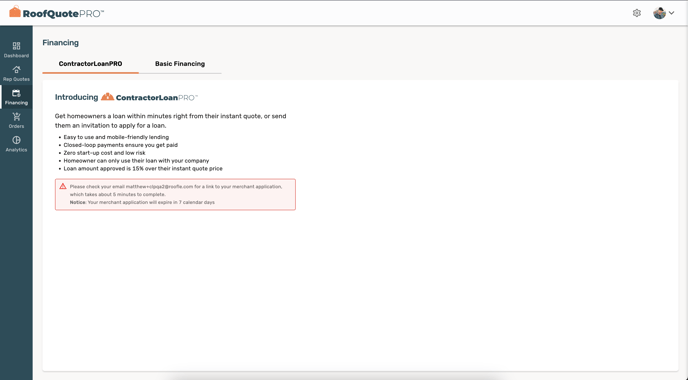This screenshot has height=380, width=688.
Task: Open Rep Quotes in the sidebar
Action: 16,73
